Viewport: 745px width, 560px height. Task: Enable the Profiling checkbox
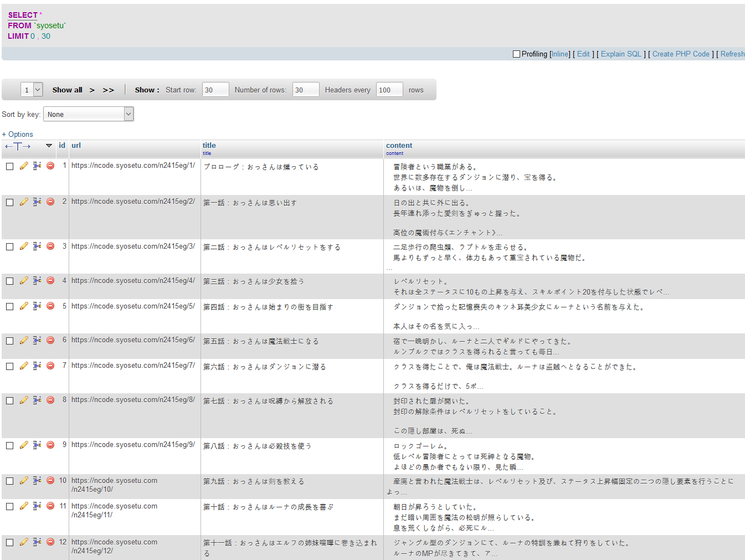click(516, 54)
